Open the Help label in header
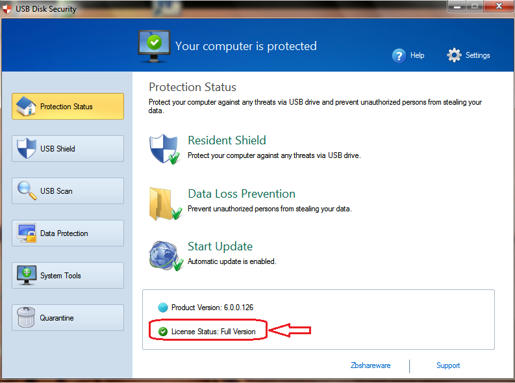Image resolution: width=515 pixels, height=383 pixels. 417,55
